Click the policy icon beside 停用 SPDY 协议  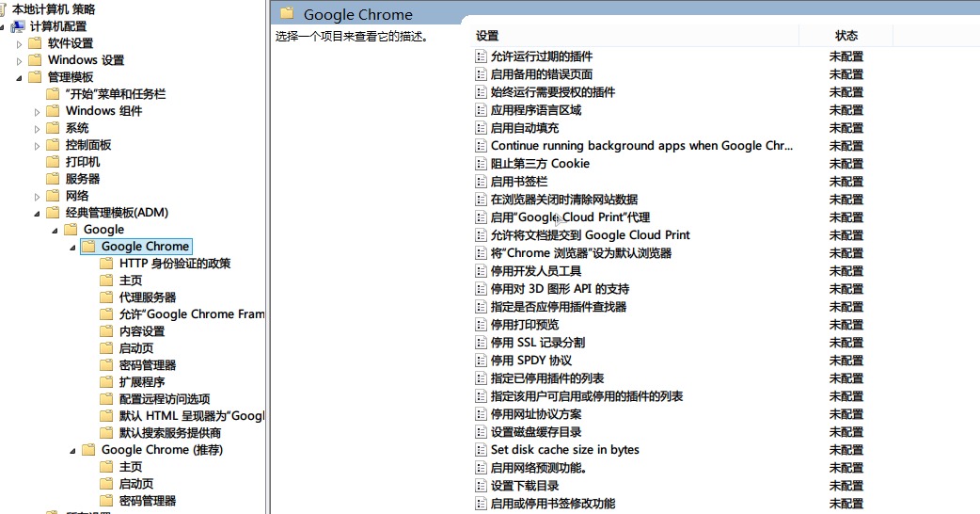point(481,361)
